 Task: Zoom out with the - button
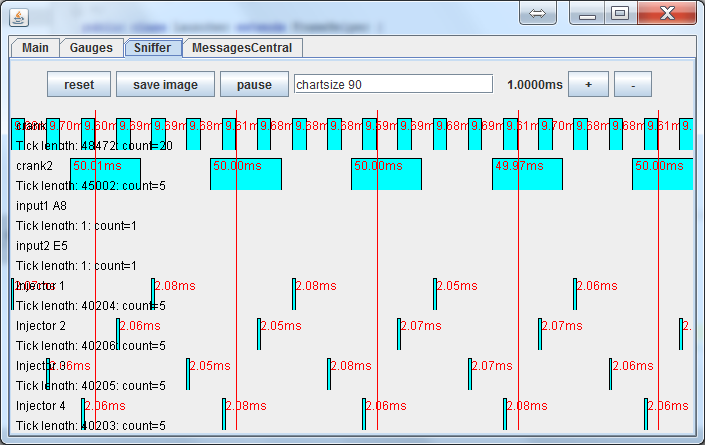click(x=633, y=85)
